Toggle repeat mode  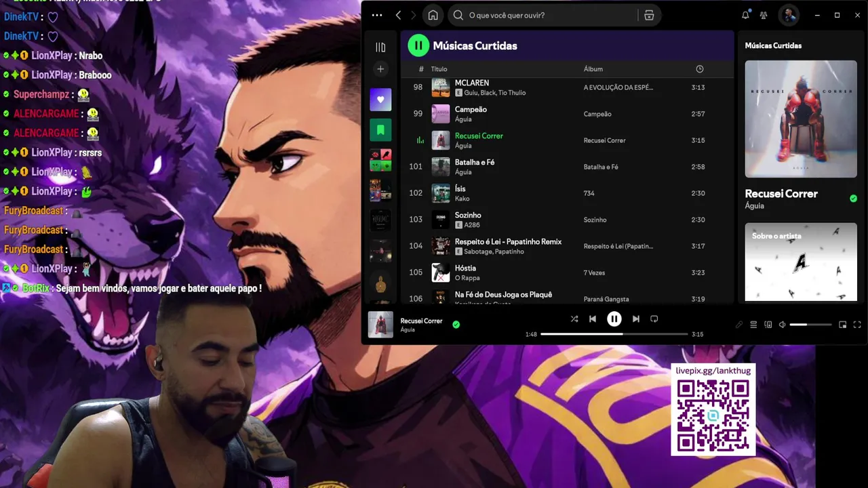[x=654, y=319]
